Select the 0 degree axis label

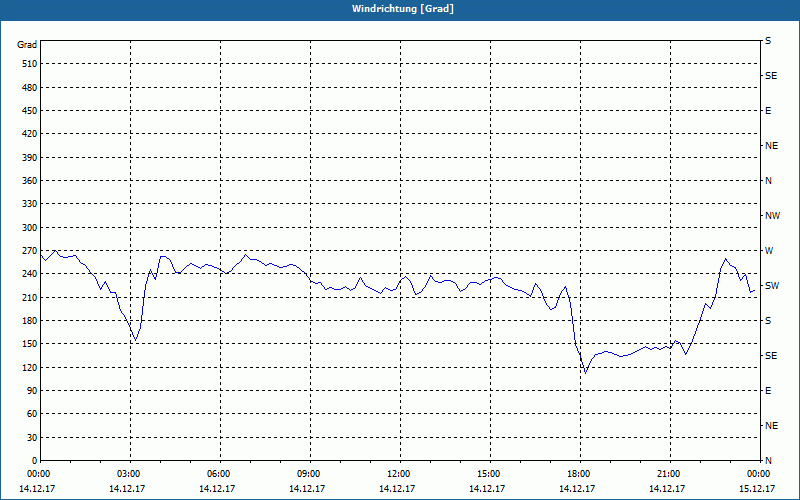coord(35,460)
